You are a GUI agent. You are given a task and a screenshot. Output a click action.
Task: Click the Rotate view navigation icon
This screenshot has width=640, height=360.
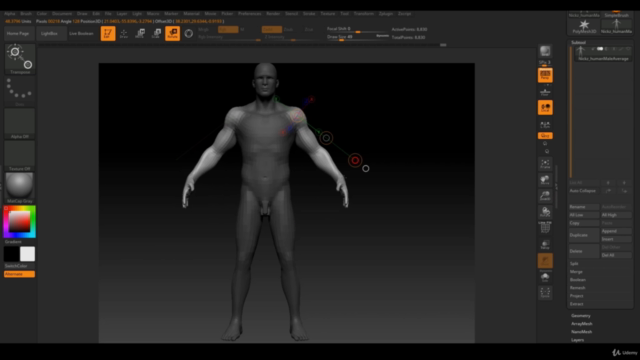click(x=545, y=212)
